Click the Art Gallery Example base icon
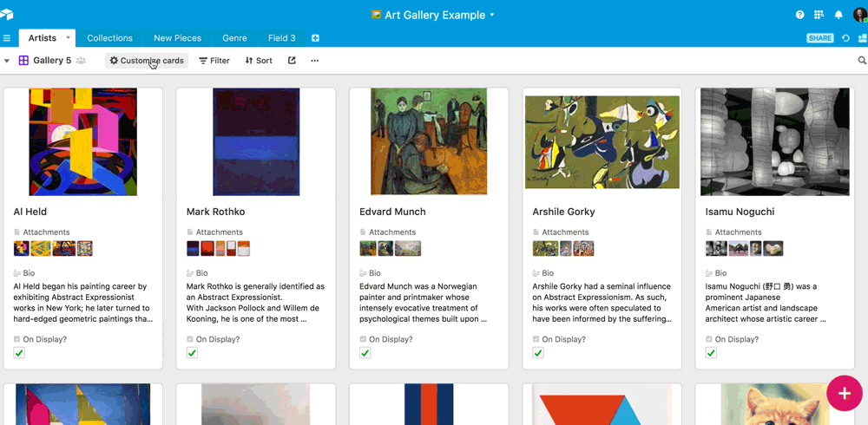Screen dimensions: 868x425 pyautogui.click(x=377, y=15)
